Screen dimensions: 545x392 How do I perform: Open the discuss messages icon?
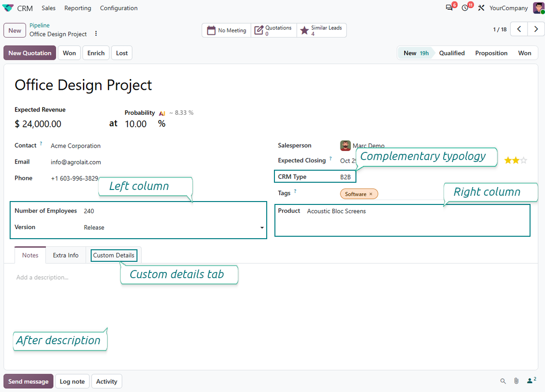(x=450, y=8)
